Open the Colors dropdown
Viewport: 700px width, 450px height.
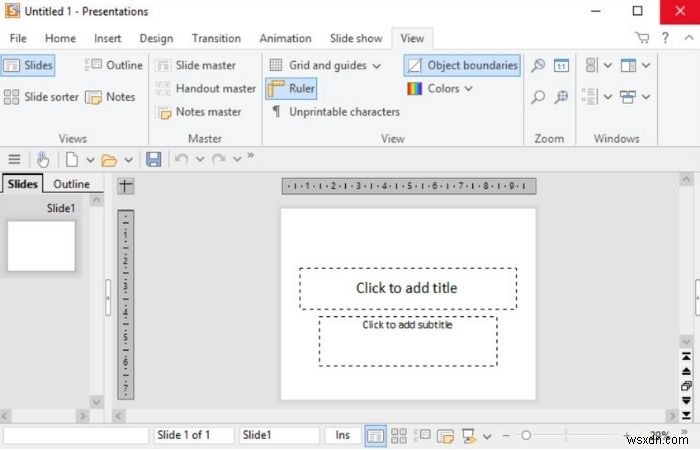(439, 89)
